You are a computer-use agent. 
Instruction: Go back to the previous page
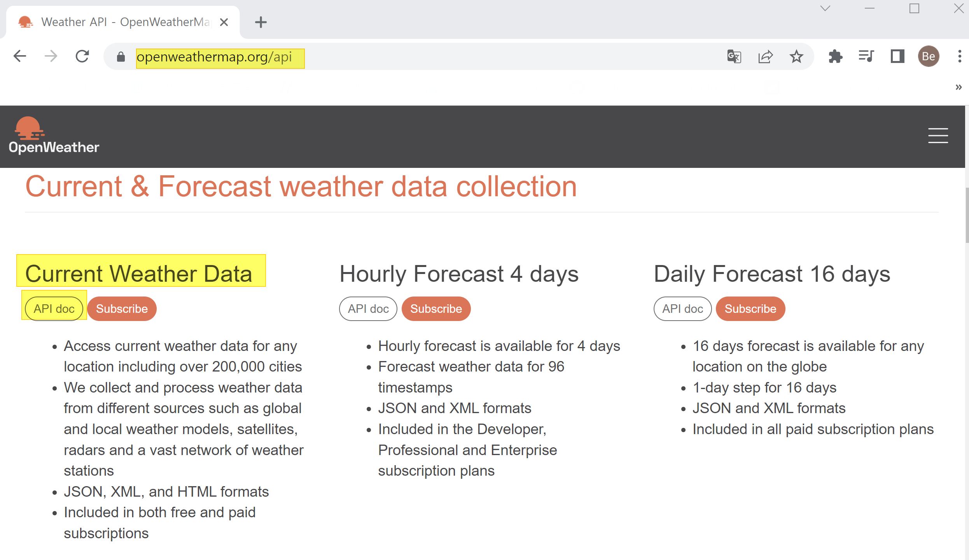[19, 56]
